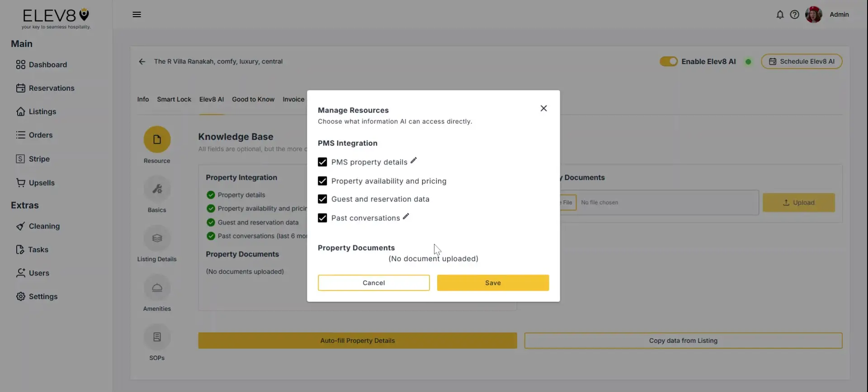Toggle the Enable Elev8 AI switch
The height and width of the screenshot is (392, 868).
click(668, 61)
